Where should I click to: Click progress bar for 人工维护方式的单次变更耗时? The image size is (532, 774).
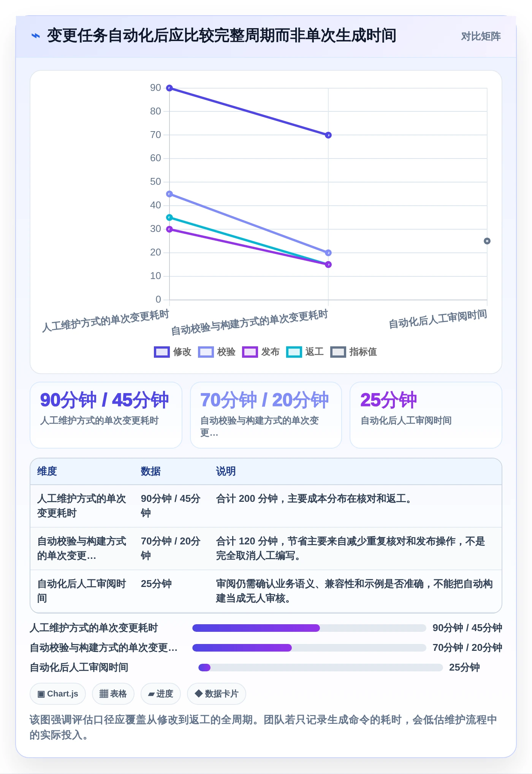309,628
